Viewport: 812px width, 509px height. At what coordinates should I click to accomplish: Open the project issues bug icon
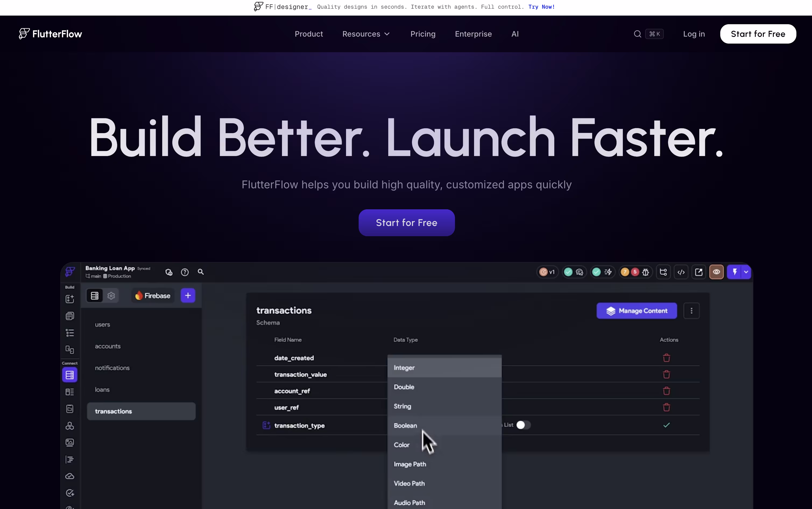point(645,272)
